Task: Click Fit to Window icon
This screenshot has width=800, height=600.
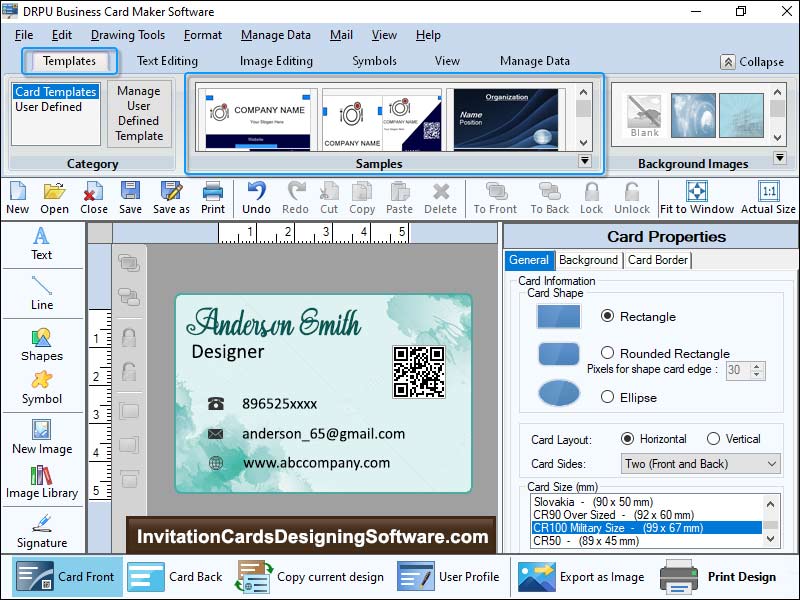Action: pyautogui.click(x=697, y=197)
